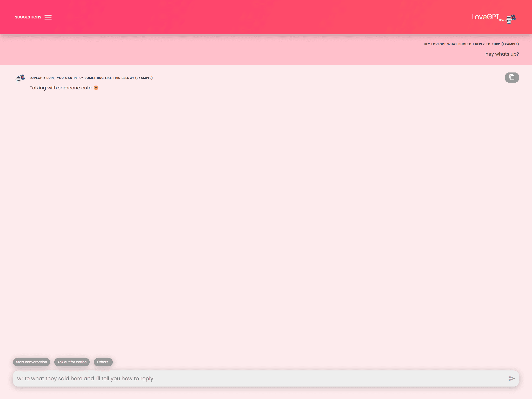This screenshot has height=399, width=532.
Task: Click the LoveGPT avatar beside the reply
Action: tap(21, 78)
